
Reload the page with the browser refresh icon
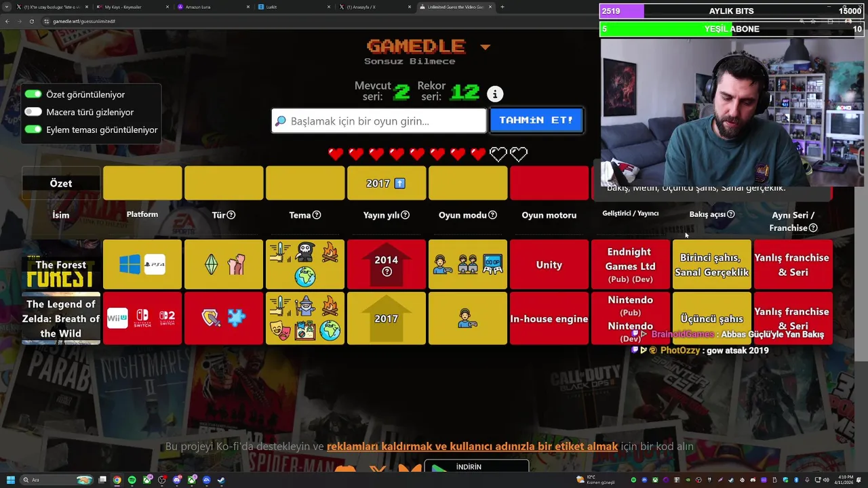pyautogui.click(x=31, y=21)
